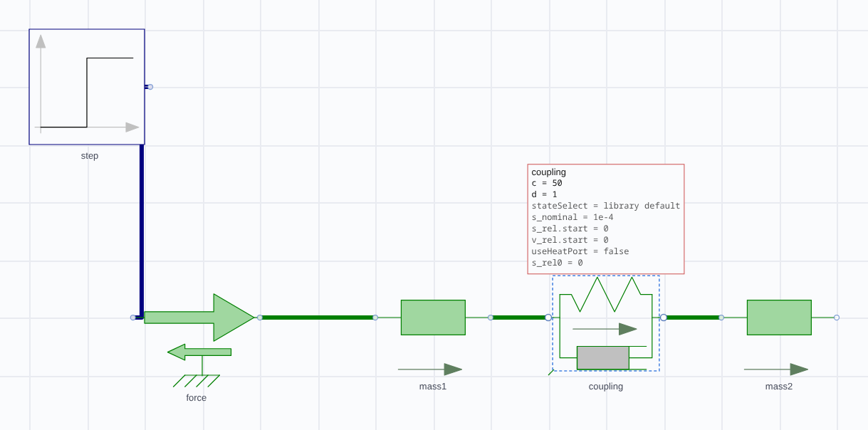Click the 'c = 50' parameter line
The image size is (868, 430).
click(547, 183)
